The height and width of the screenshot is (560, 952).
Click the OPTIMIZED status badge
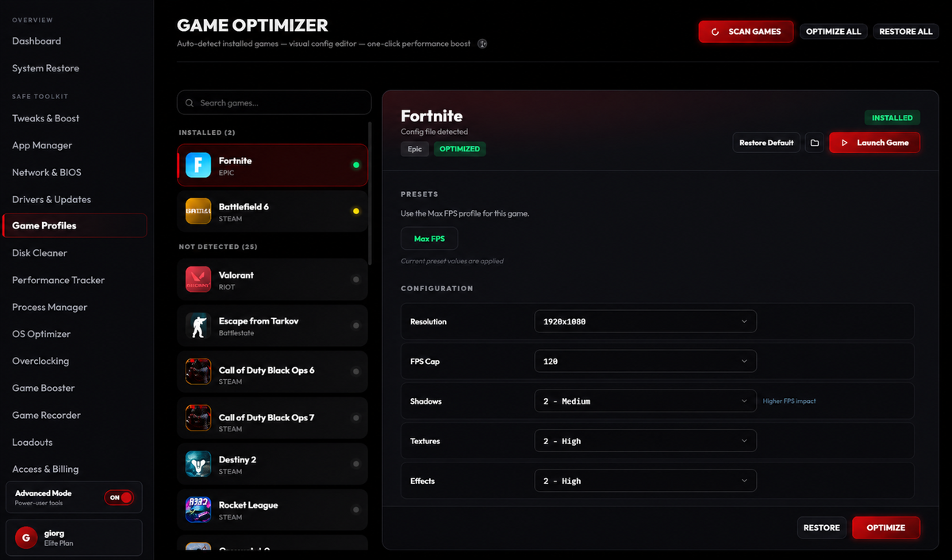pyautogui.click(x=459, y=148)
